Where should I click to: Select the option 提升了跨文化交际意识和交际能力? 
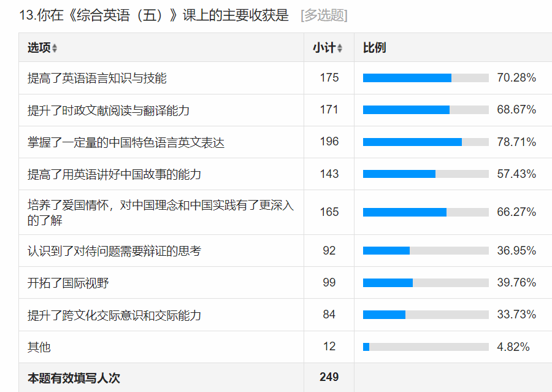point(114,315)
